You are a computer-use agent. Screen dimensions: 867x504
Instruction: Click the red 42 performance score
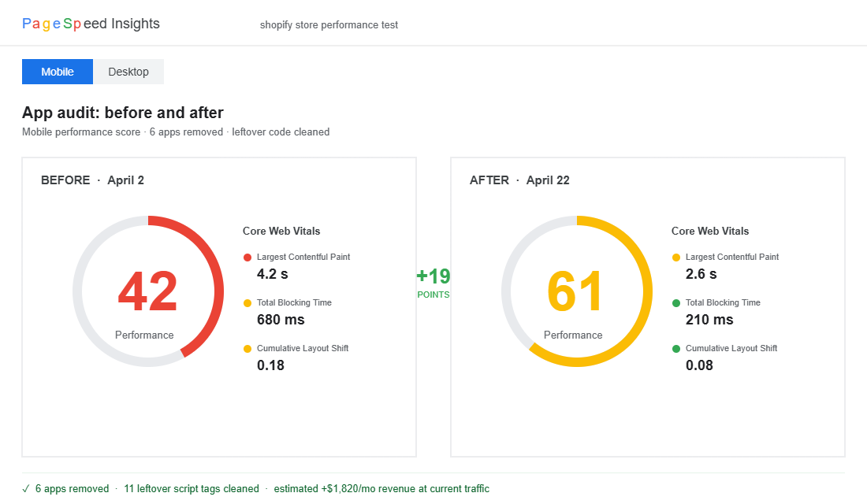[147, 292]
